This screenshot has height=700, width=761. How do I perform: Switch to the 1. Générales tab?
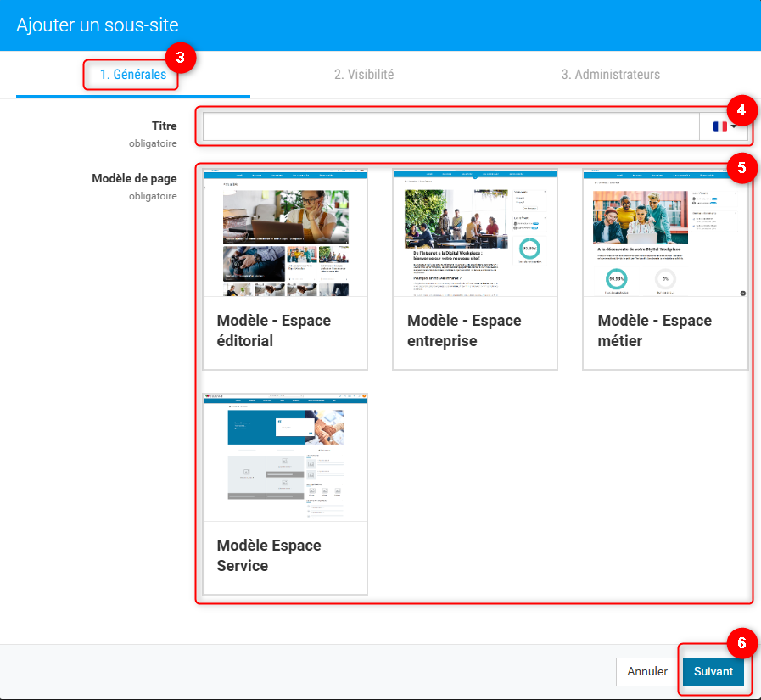click(x=132, y=75)
